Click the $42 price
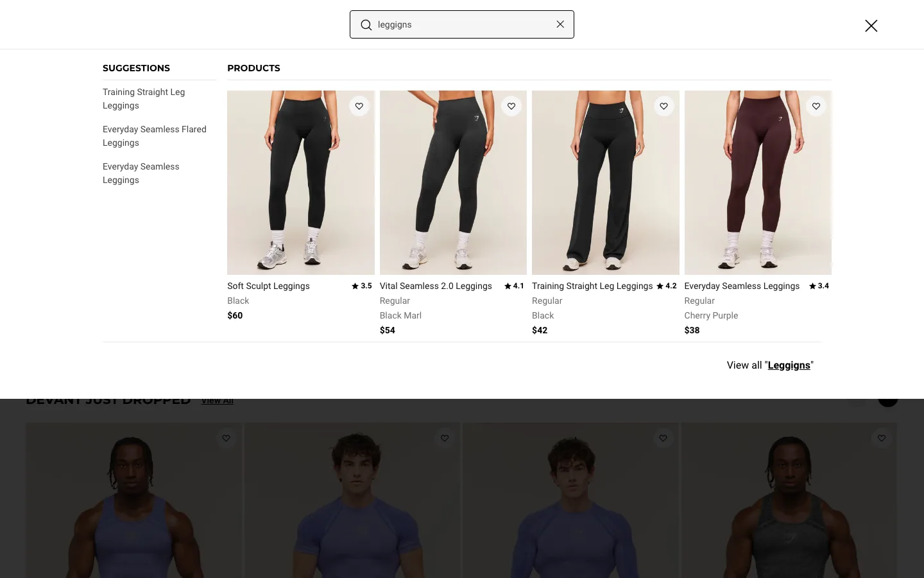This screenshot has width=924, height=578. pyautogui.click(x=540, y=331)
